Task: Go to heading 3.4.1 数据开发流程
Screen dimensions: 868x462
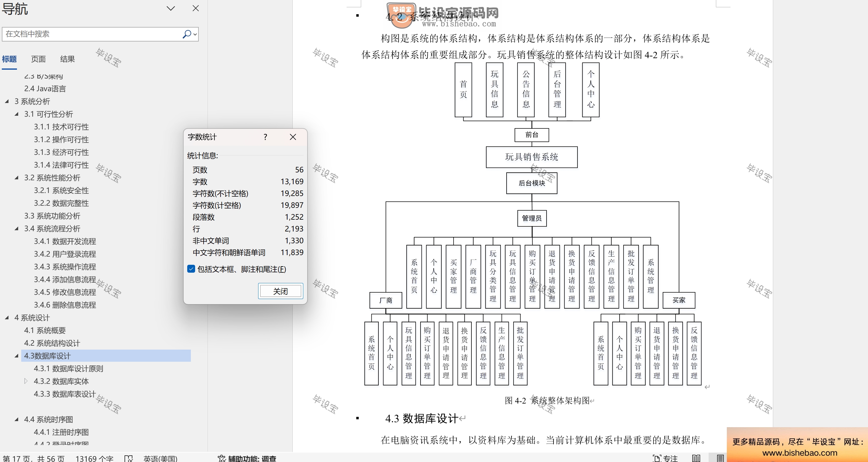Action: (x=65, y=241)
